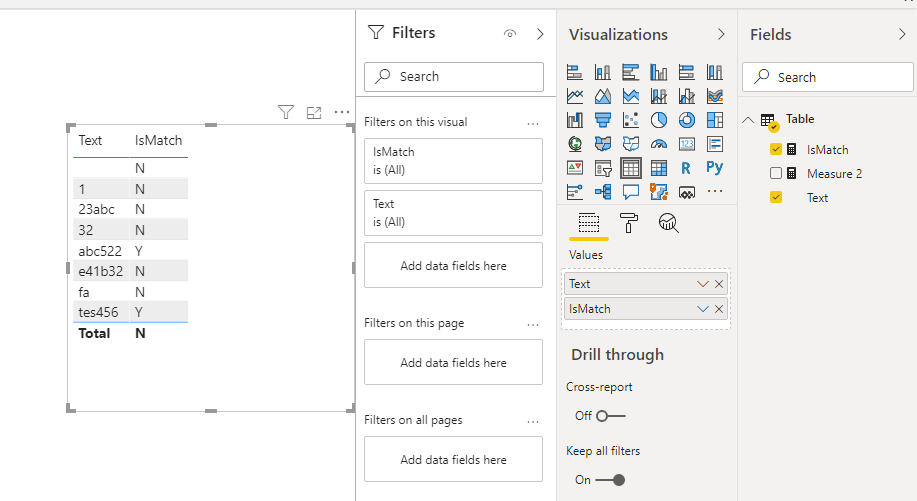Add the Q&A speech-bubble visual
The height and width of the screenshot is (501, 917).
[630, 192]
